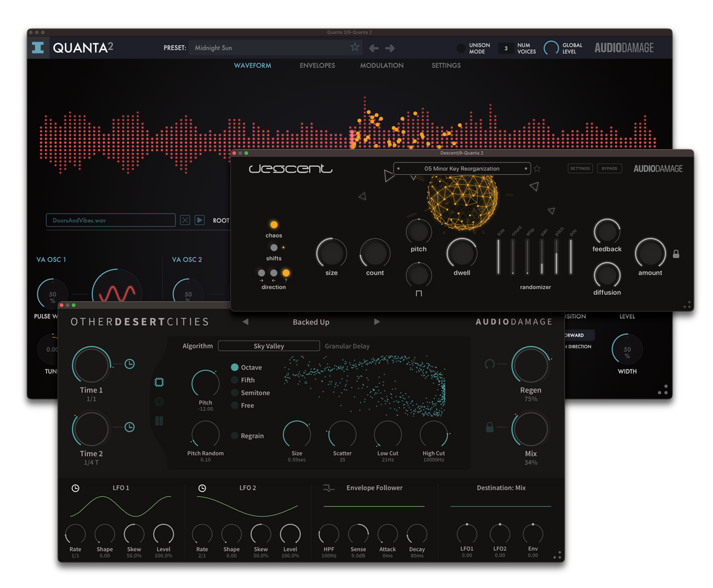The height and width of the screenshot is (588, 713).
Task: Select the Semitone pitch mode
Action: click(x=234, y=393)
